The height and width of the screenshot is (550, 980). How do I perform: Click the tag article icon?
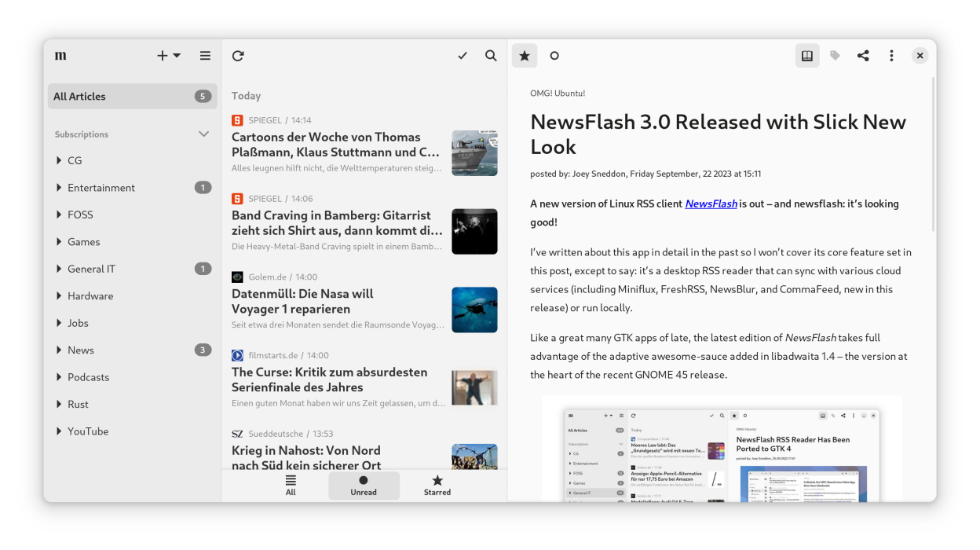pos(835,56)
